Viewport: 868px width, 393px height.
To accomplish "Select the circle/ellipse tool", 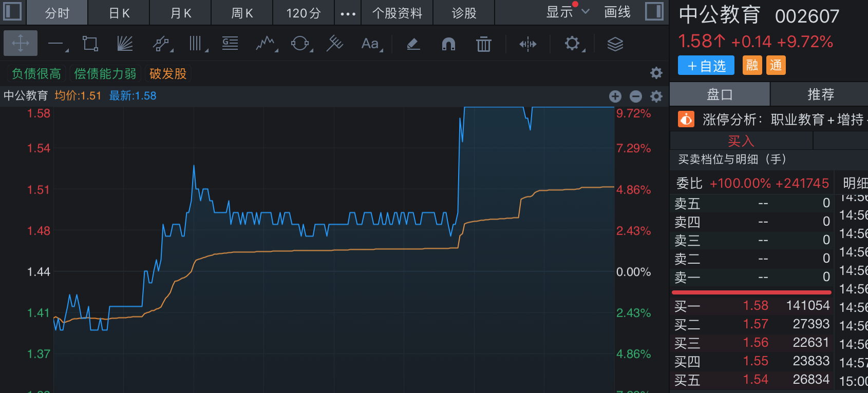I will (x=300, y=44).
